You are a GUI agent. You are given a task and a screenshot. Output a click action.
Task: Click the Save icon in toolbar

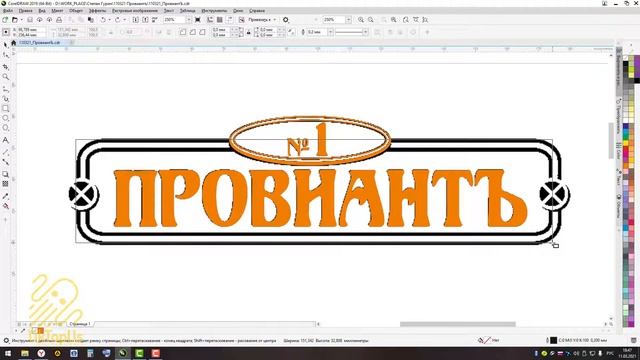click(30, 20)
